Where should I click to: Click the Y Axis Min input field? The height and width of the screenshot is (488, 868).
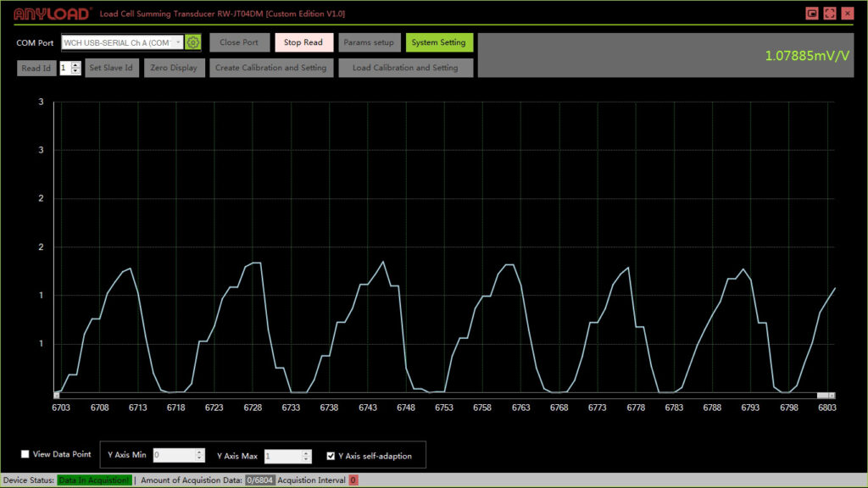(173, 456)
